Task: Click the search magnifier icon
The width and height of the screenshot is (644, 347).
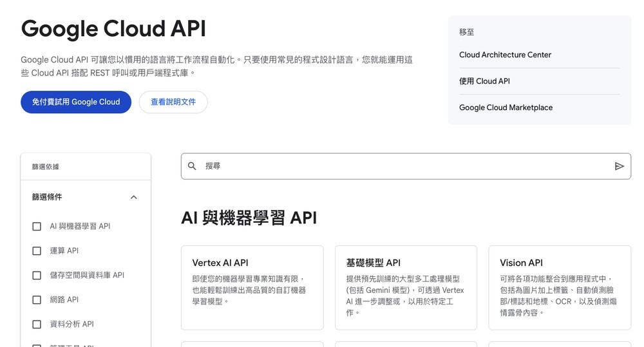Action: pyautogui.click(x=192, y=166)
